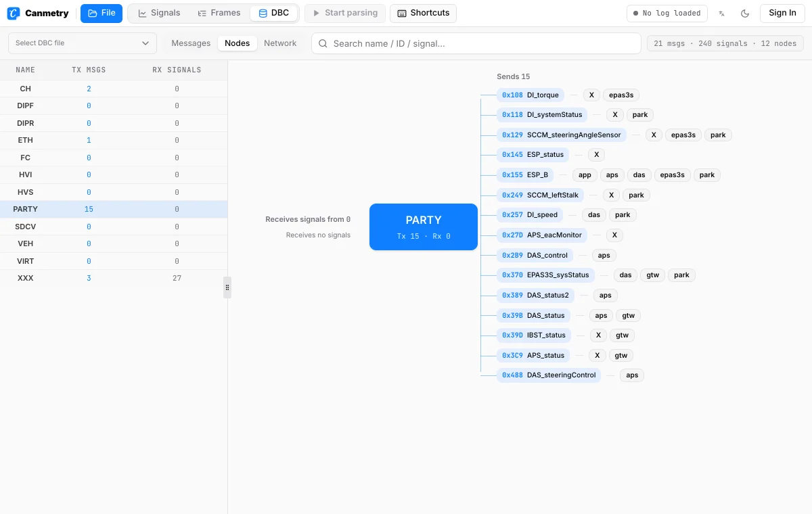812x514 pixels.
Task: Select the Network view toggle
Action: (280, 43)
